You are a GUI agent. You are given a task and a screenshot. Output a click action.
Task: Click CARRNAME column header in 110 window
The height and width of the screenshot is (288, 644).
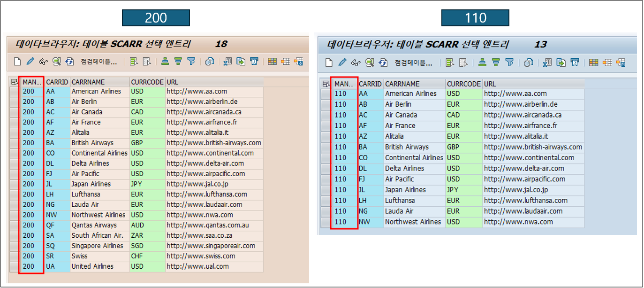(x=415, y=84)
